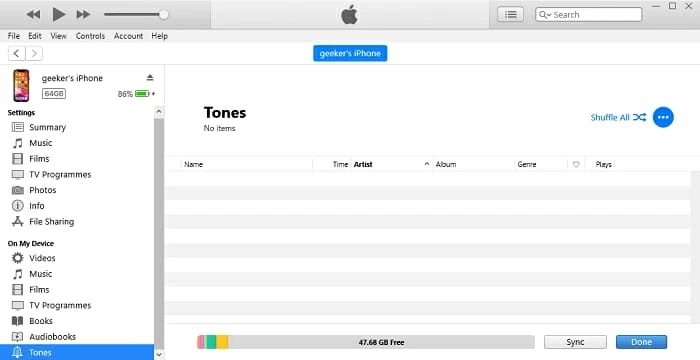700x360 pixels.
Task: Click the play button in playback controls
Action: pos(58,14)
